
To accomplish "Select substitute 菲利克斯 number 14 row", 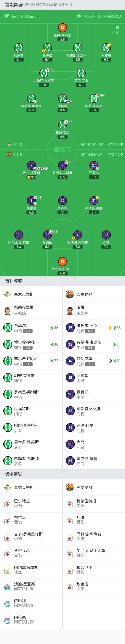I will 94,361.
